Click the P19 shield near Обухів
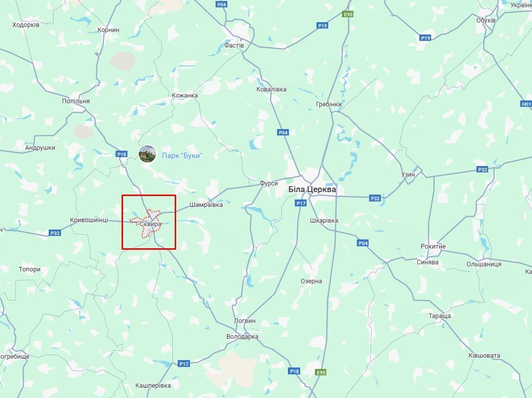532x398 pixels. tap(426, 38)
